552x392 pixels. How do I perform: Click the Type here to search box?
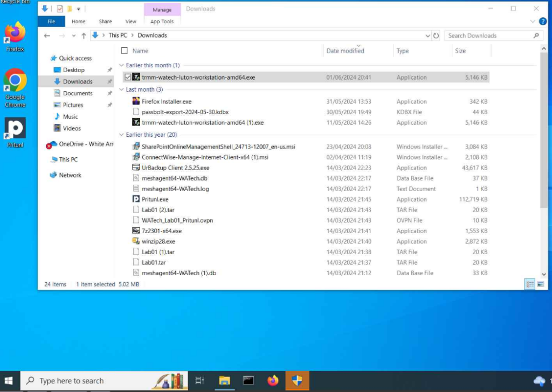tap(104, 381)
